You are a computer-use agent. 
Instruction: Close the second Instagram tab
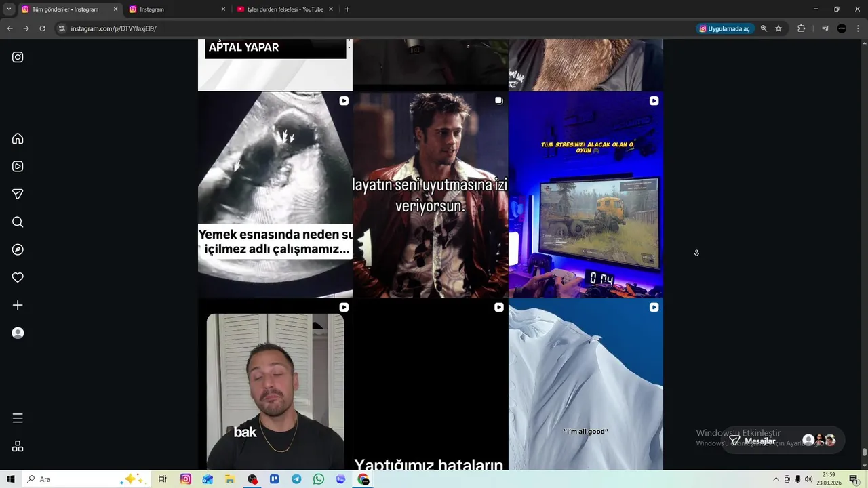coord(223,9)
